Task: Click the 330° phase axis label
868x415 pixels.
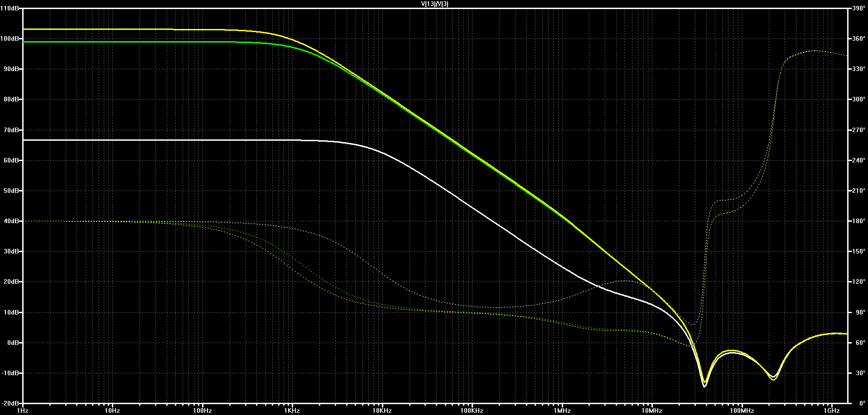Action: point(858,69)
